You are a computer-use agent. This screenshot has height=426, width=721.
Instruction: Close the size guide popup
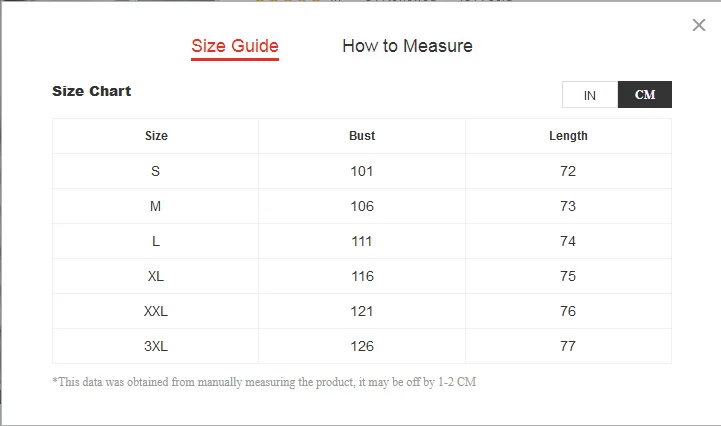[699, 25]
